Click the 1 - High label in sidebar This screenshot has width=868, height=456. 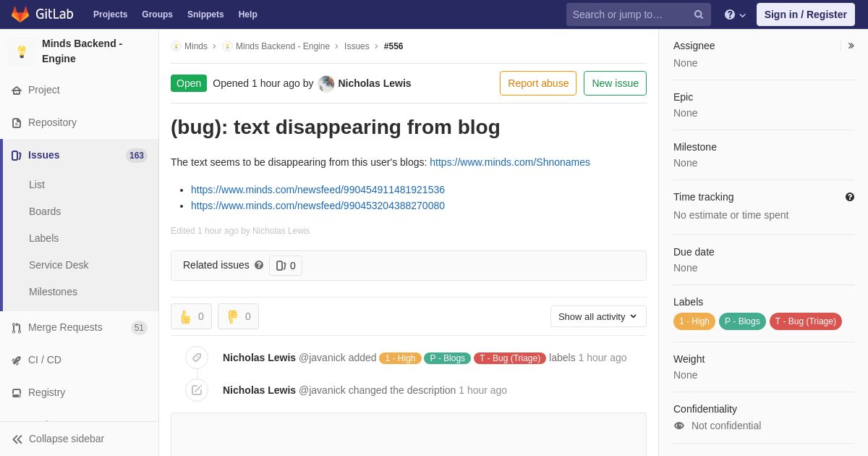[694, 321]
